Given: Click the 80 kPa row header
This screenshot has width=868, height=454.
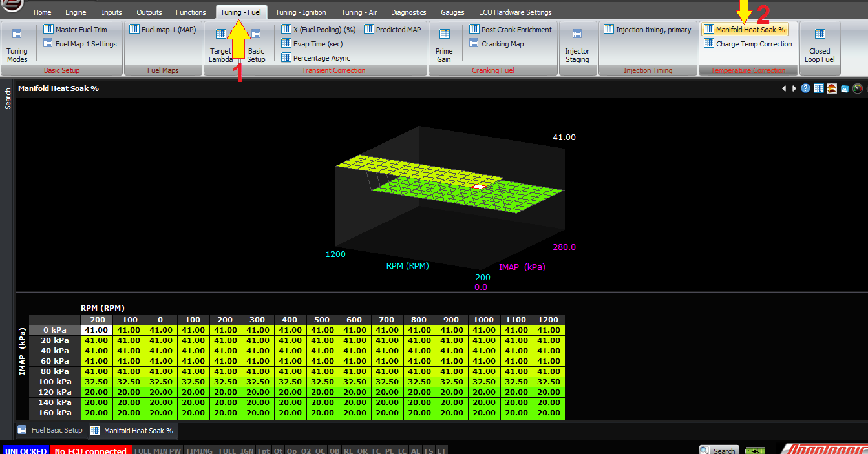Looking at the screenshot, I should pyautogui.click(x=56, y=371).
